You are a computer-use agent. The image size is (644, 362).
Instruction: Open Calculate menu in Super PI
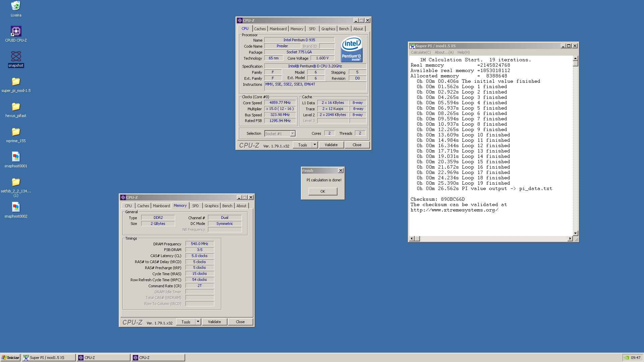421,52
